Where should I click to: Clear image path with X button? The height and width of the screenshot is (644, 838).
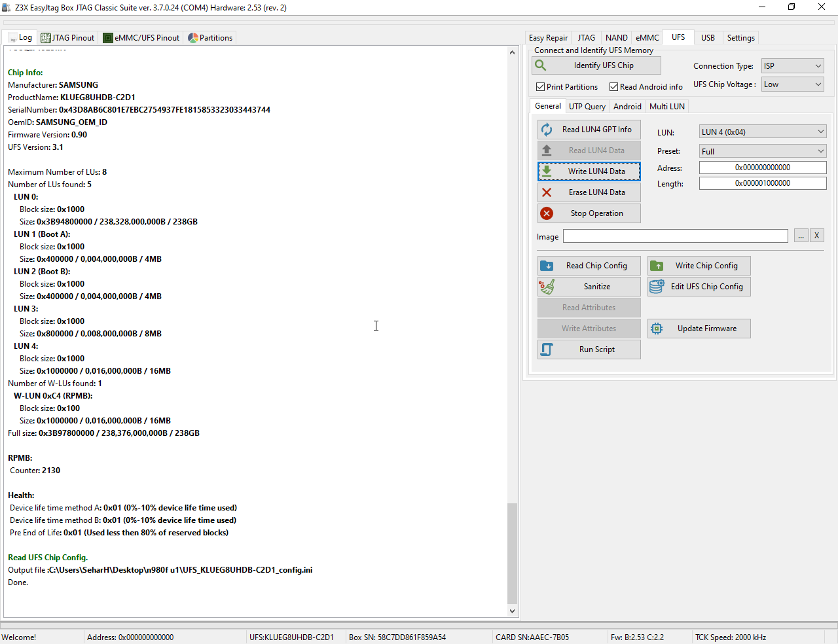pyautogui.click(x=816, y=236)
